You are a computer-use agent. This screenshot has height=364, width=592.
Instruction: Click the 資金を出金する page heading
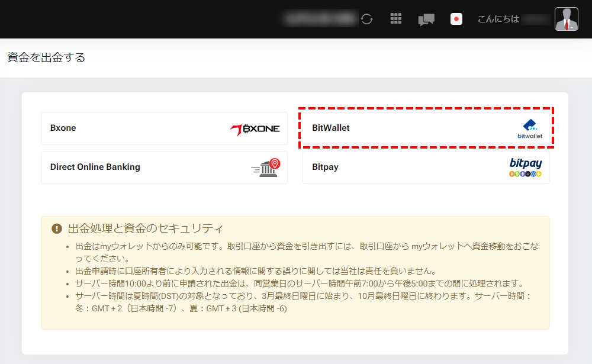tap(46, 57)
